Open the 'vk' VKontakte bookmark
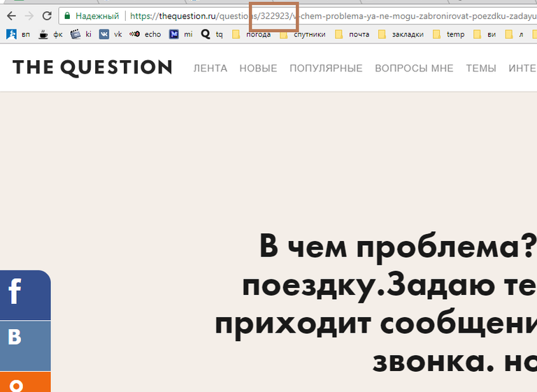This screenshot has width=537, height=392. [110, 34]
